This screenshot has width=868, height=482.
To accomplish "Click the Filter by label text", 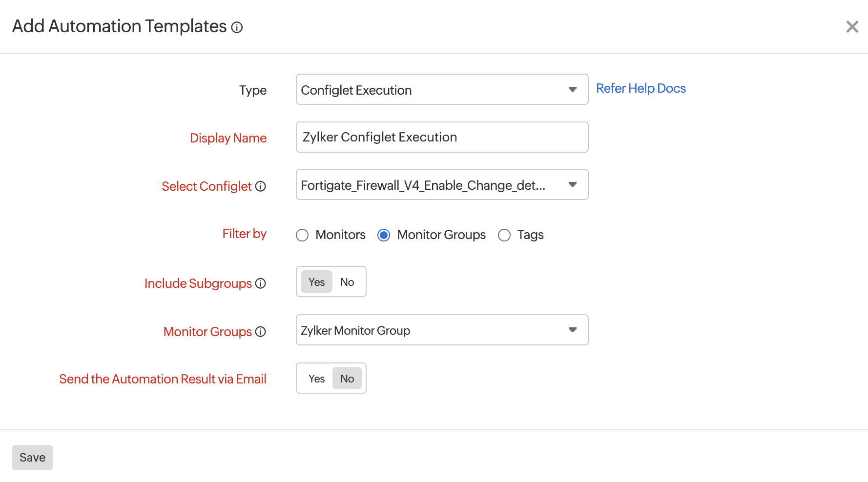I will (x=244, y=234).
